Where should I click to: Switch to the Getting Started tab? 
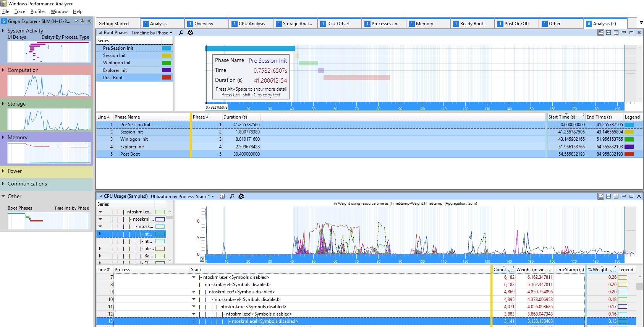click(118, 24)
